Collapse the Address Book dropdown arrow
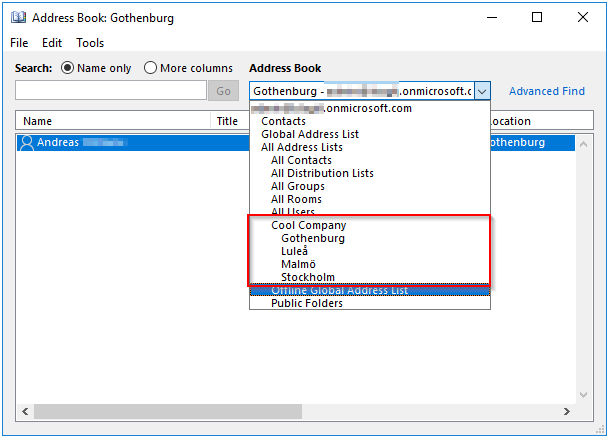This screenshot has height=440, width=610. [x=482, y=91]
